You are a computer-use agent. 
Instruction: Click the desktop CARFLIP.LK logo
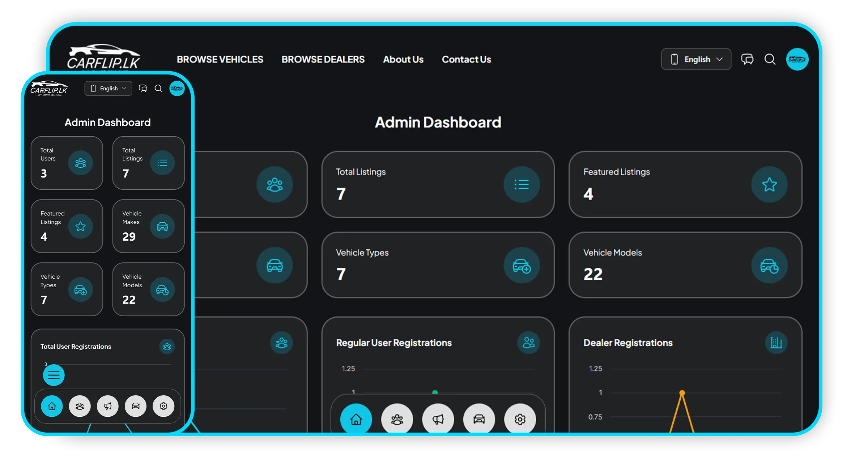pos(103,57)
